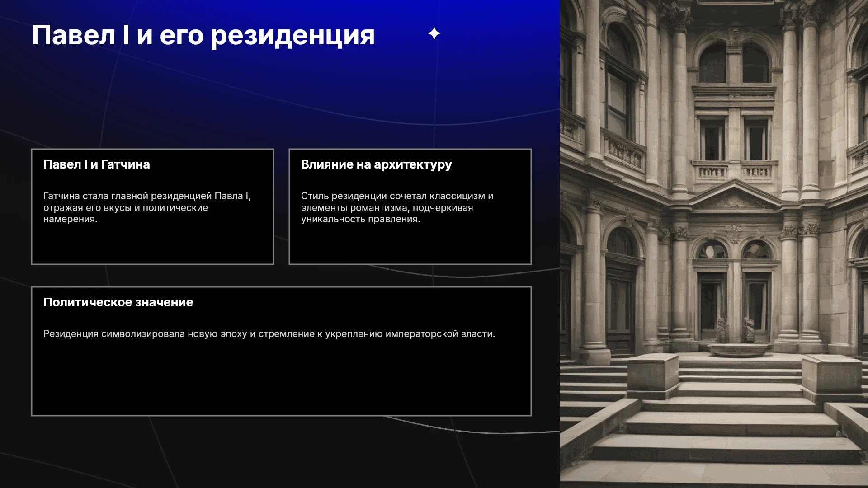Click the tall column on the photo's left
This screenshot has width=868, height=488.
[593, 181]
